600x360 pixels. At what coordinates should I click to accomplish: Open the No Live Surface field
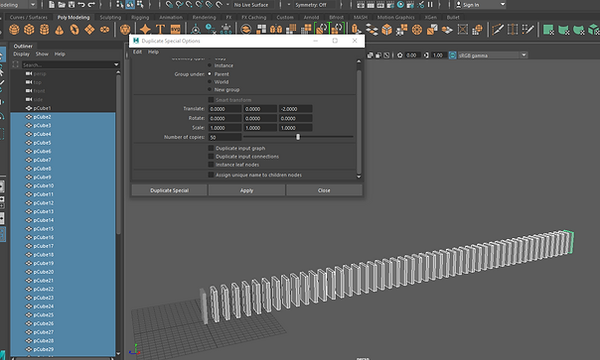tap(253, 5)
